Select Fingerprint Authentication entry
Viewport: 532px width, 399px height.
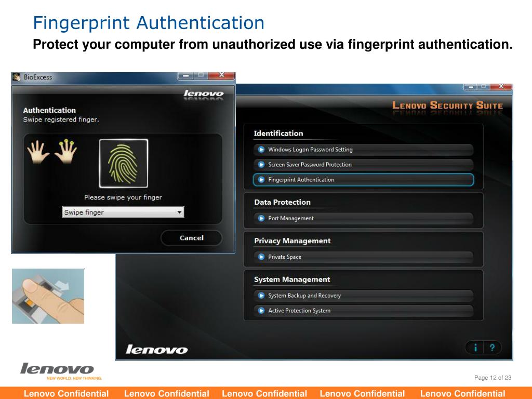click(x=363, y=180)
